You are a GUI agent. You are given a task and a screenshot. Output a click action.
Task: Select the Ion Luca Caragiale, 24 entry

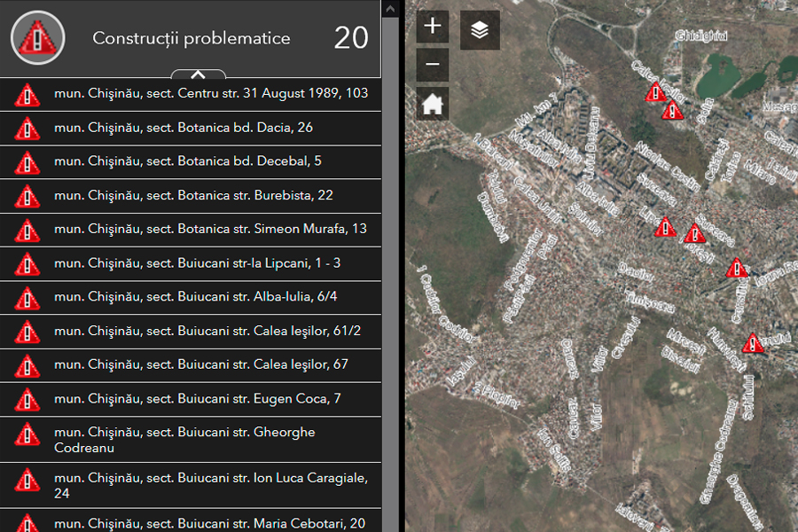click(210, 485)
